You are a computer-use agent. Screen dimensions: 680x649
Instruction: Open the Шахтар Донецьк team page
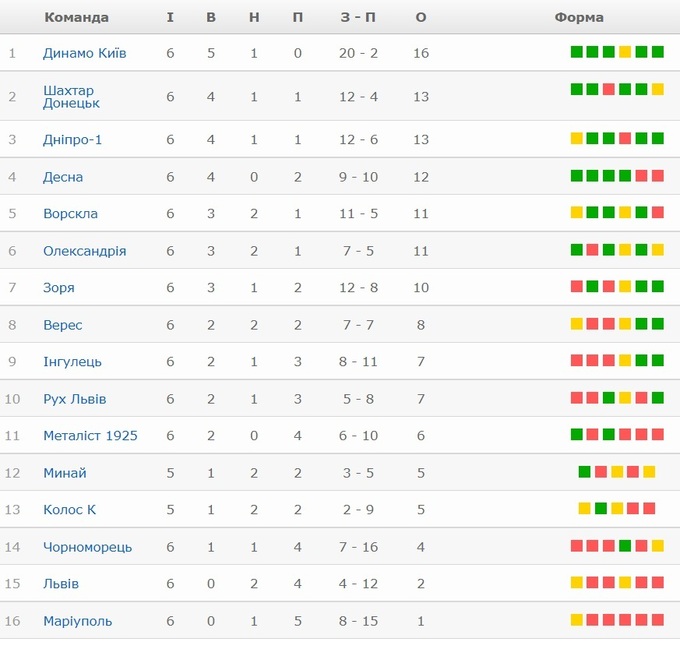point(71,96)
